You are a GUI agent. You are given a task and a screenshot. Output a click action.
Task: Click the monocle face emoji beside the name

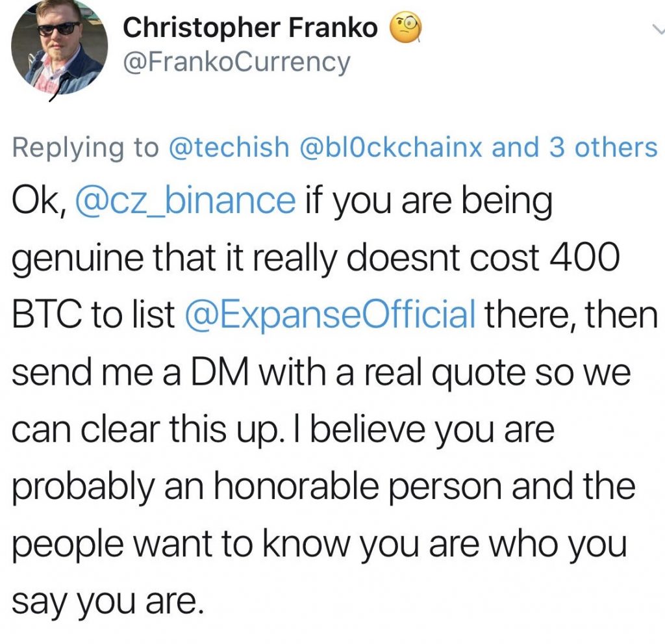point(405,29)
